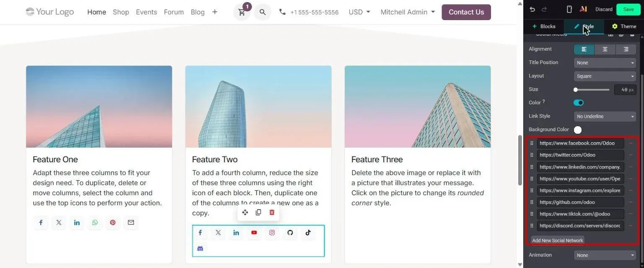Click the Feature Three building image
644x268 pixels.
[x=418, y=107]
